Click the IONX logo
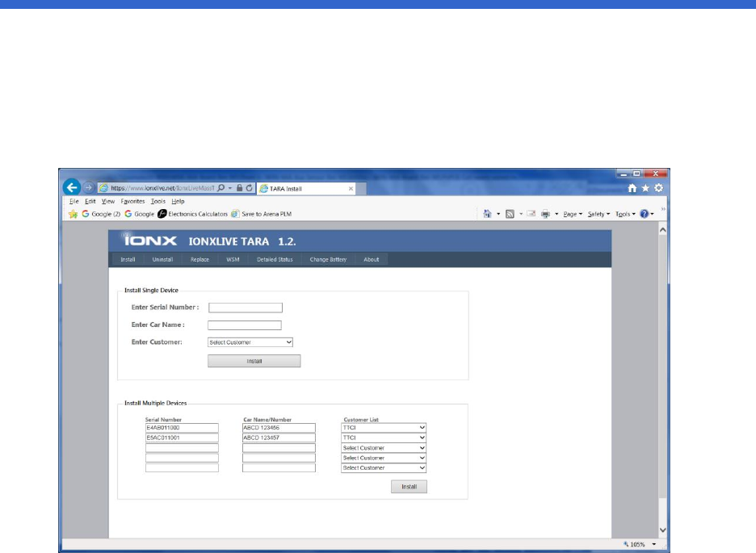Screen dimensions: 756x553 [x=150, y=241]
